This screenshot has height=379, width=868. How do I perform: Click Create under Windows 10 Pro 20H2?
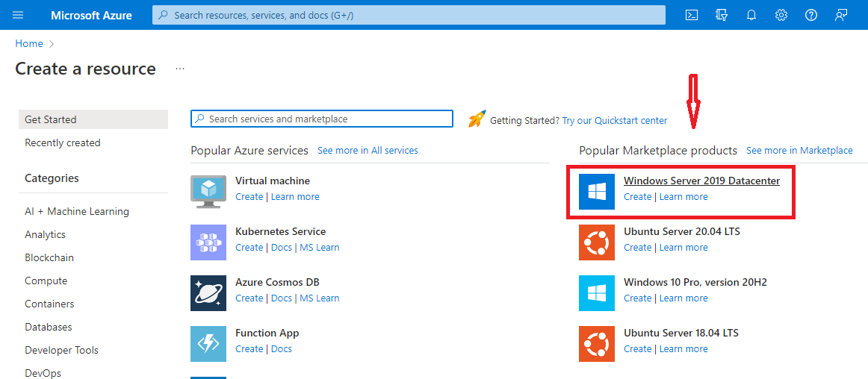[638, 298]
